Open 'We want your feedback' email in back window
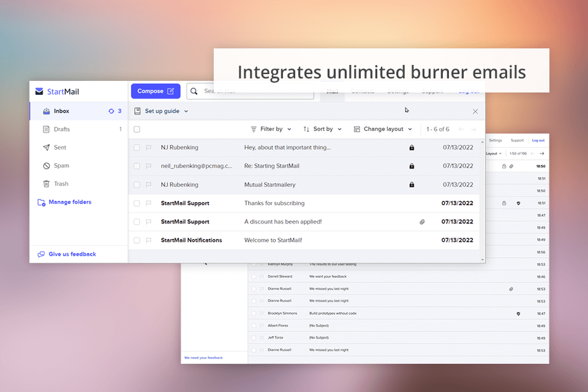 [x=328, y=276]
